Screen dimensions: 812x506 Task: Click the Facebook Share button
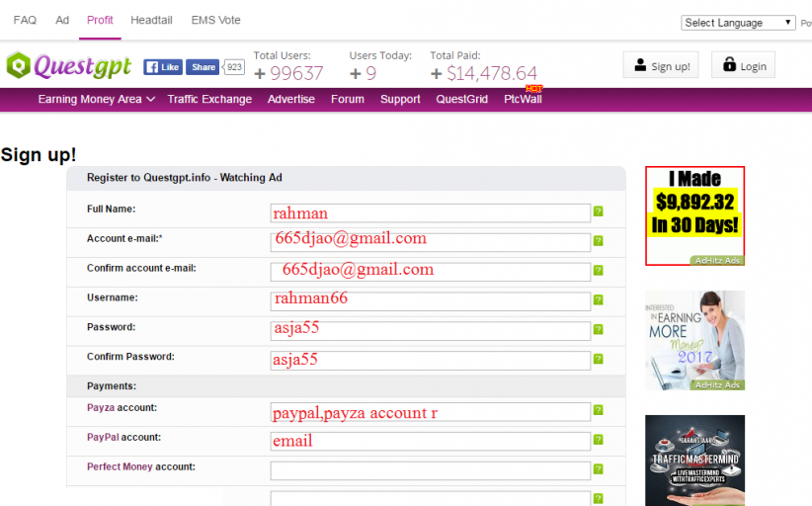pyautogui.click(x=203, y=67)
